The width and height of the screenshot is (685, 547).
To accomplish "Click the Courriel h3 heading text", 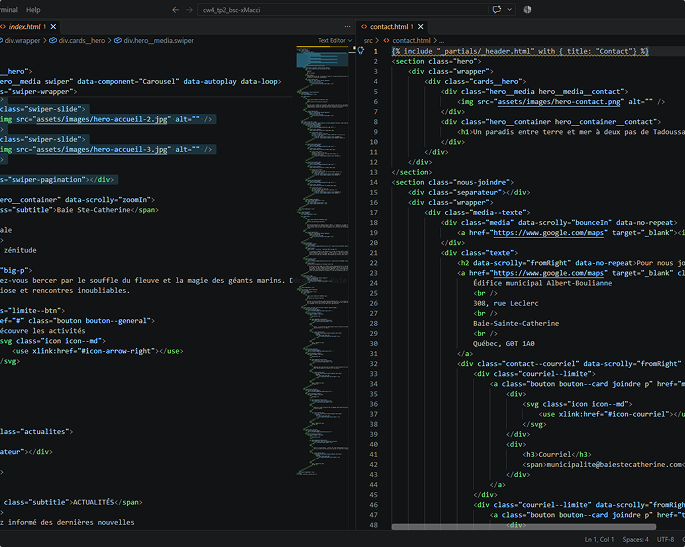I will pyautogui.click(x=554, y=454).
